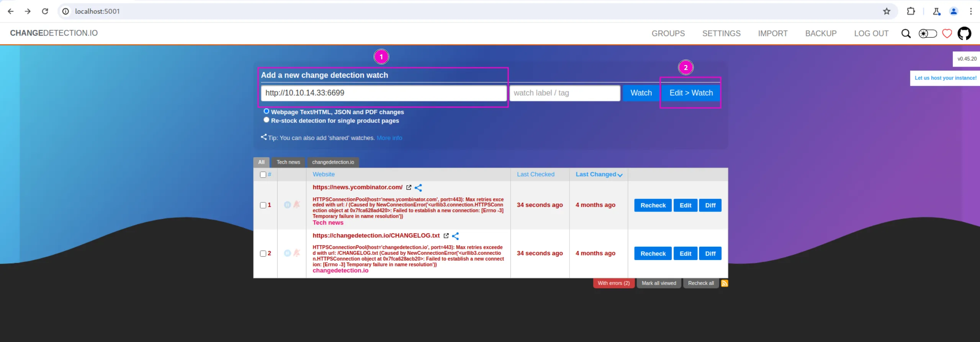Select Re-stock detection for single product pages
This screenshot has width=980, height=342.
[266, 120]
